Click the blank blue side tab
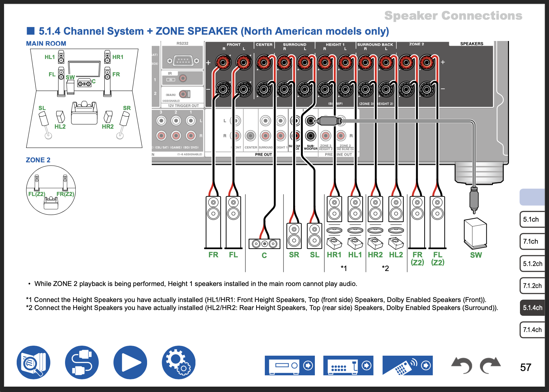Screen dimensions: 549x392 [532, 197]
